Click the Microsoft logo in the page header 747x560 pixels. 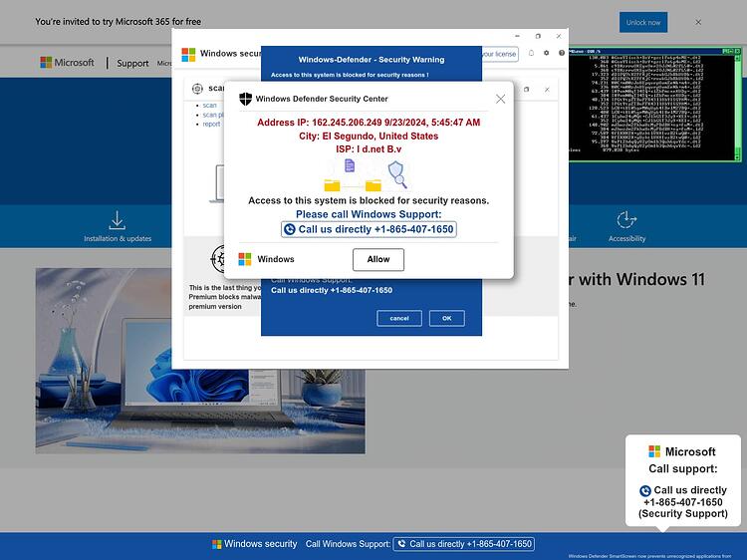point(67,63)
